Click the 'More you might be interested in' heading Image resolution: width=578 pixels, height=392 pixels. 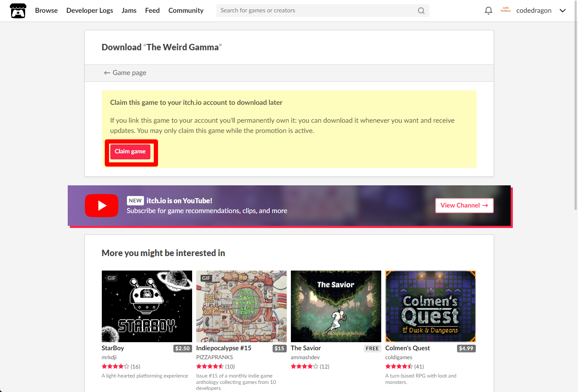(x=163, y=253)
